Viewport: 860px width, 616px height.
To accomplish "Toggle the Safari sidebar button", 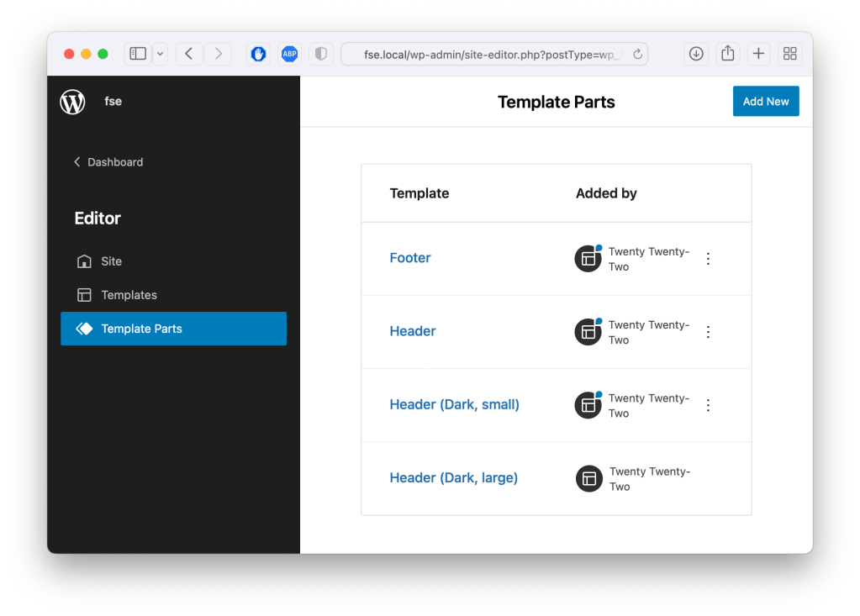I will 138,54.
